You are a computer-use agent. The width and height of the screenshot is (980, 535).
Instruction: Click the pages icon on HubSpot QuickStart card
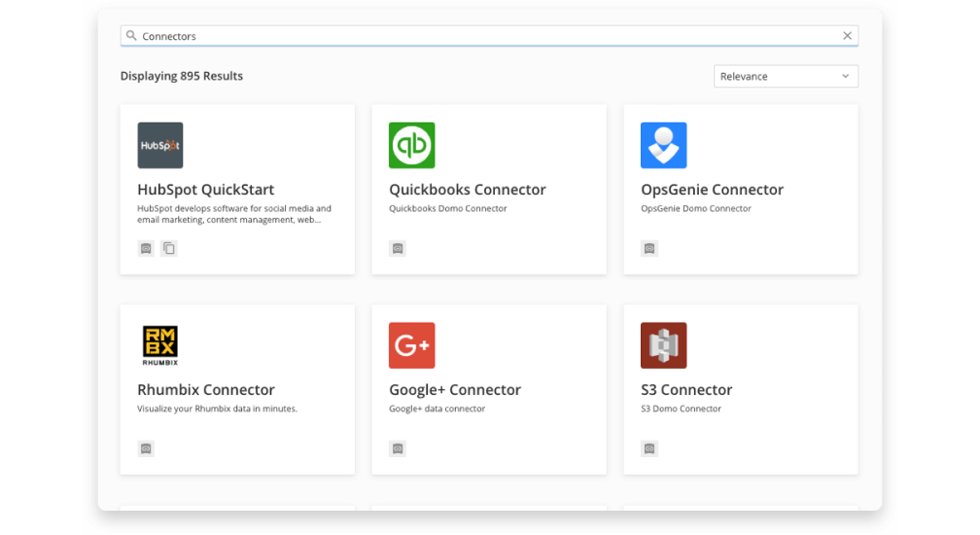(169, 248)
